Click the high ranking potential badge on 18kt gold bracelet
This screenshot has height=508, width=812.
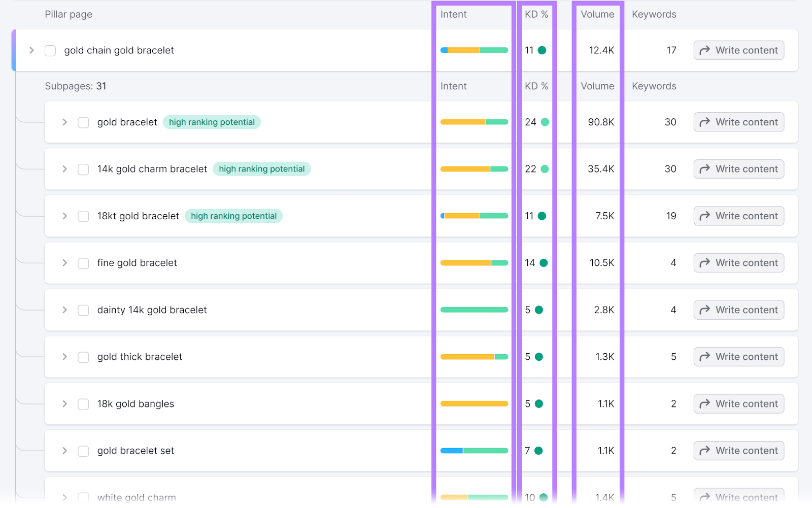(233, 216)
